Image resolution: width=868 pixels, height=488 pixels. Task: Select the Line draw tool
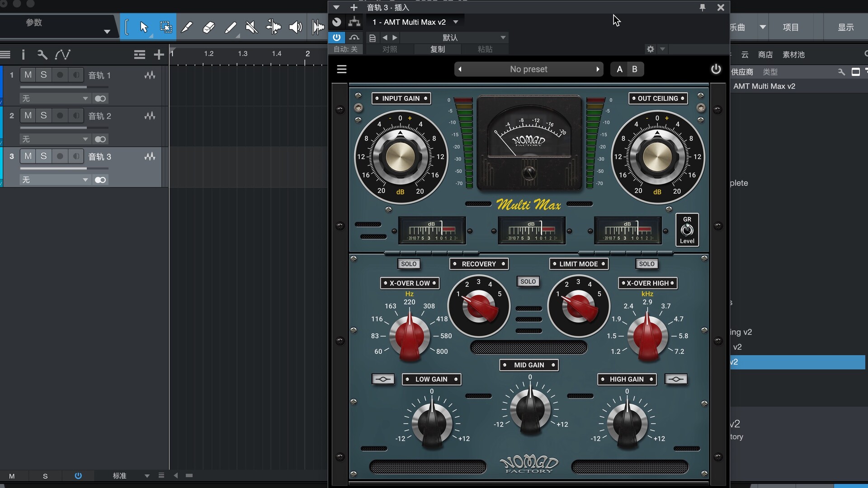click(230, 28)
